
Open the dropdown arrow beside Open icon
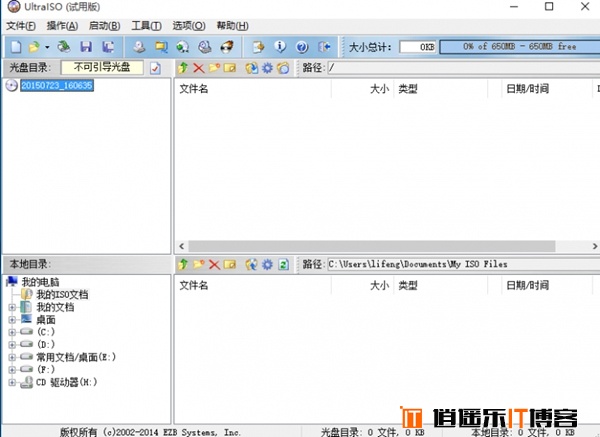click(x=47, y=47)
